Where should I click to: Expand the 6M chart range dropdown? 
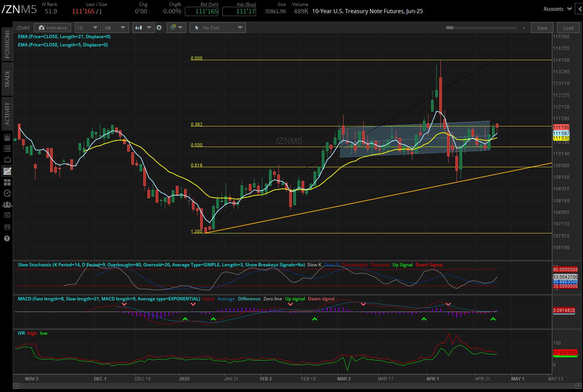point(115,27)
